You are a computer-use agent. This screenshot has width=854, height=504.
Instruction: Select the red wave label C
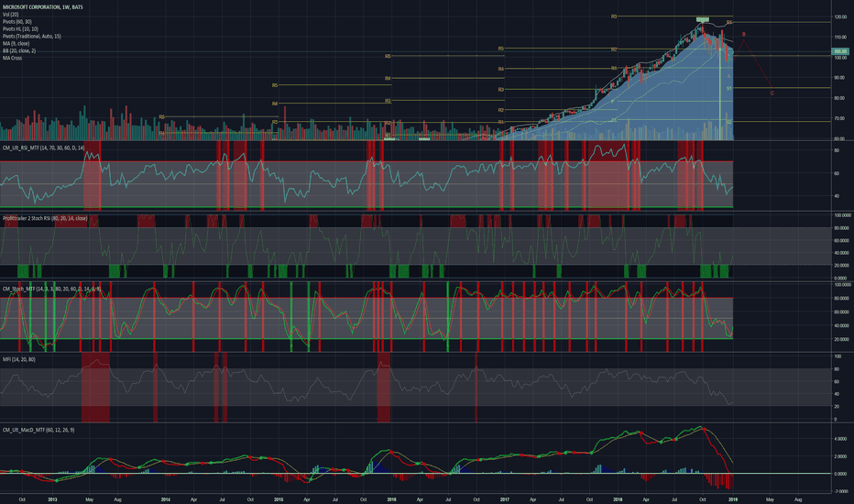click(x=772, y=93)
